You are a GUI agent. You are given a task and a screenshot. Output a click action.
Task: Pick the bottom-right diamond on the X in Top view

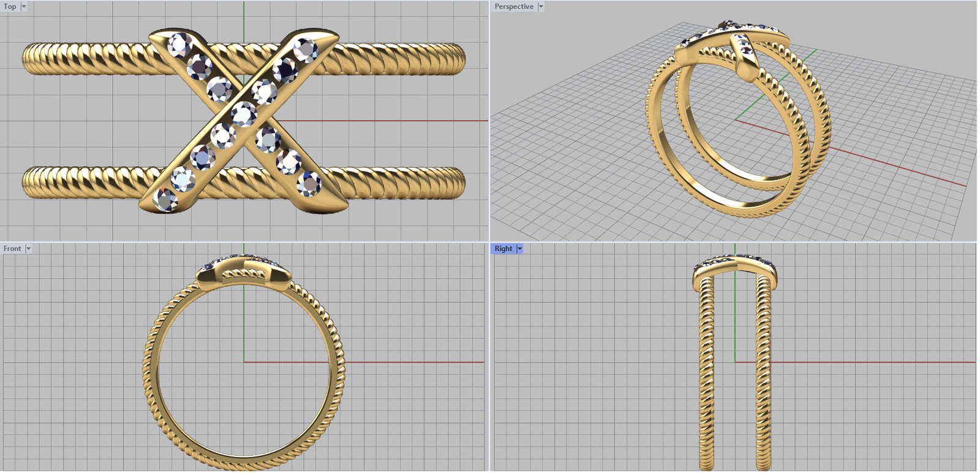pyautogui.click(x=309, y=183)
